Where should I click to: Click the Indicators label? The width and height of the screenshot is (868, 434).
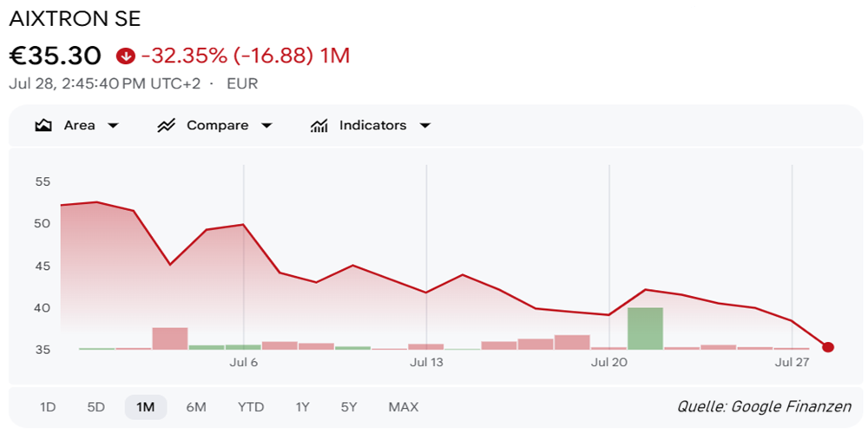(x=373, y=126)
